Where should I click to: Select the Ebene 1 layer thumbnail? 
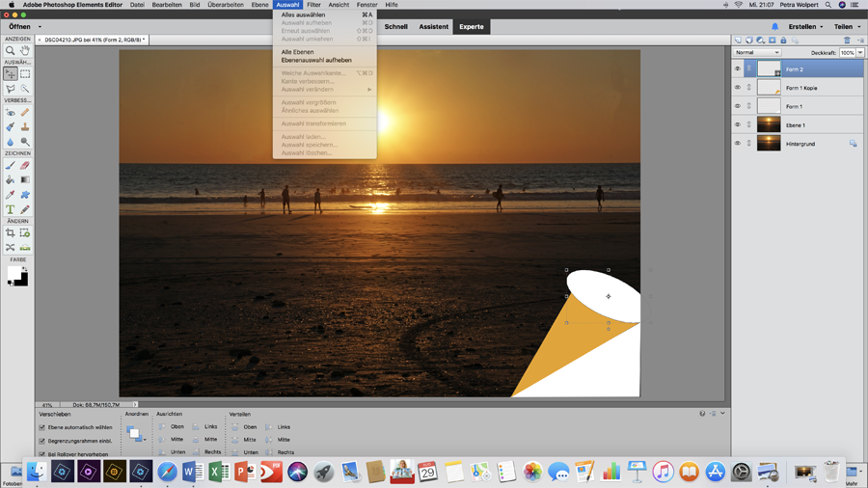(769, 124)
